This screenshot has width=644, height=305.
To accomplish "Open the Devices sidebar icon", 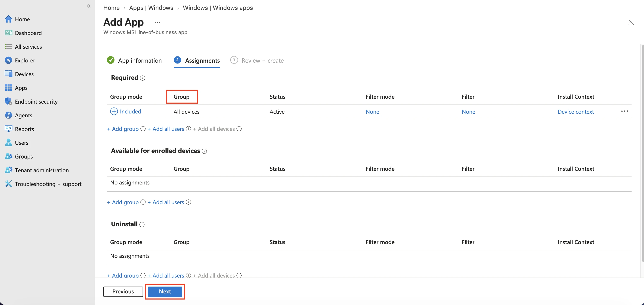I will 9,74.
